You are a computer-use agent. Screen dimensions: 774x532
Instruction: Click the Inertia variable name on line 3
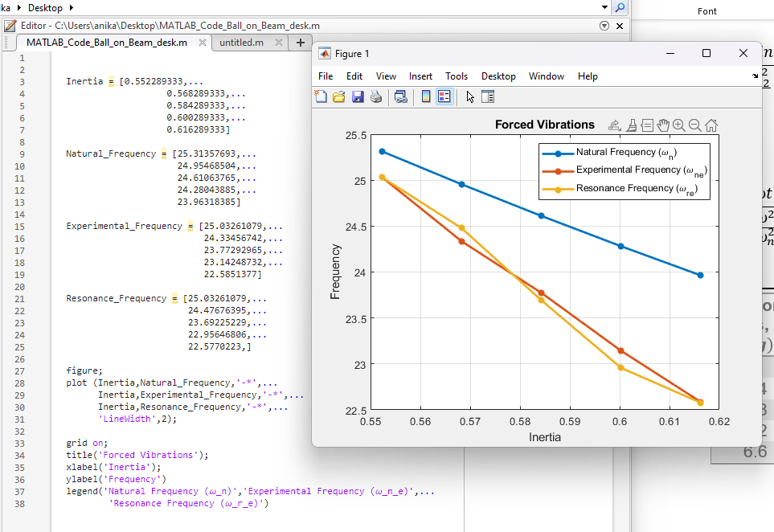click(x=84, y=81)
